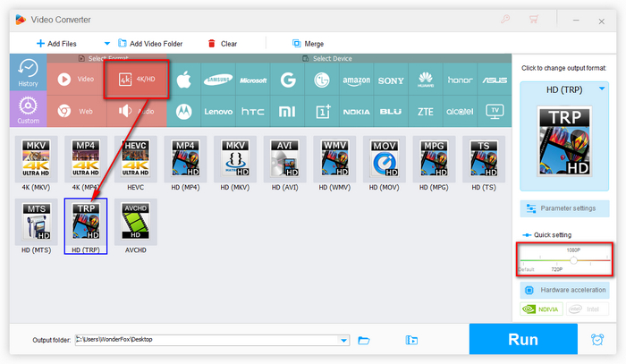Select the HEVC 4K format
This screenshot has width=626, height=364.
pos(135,164)
